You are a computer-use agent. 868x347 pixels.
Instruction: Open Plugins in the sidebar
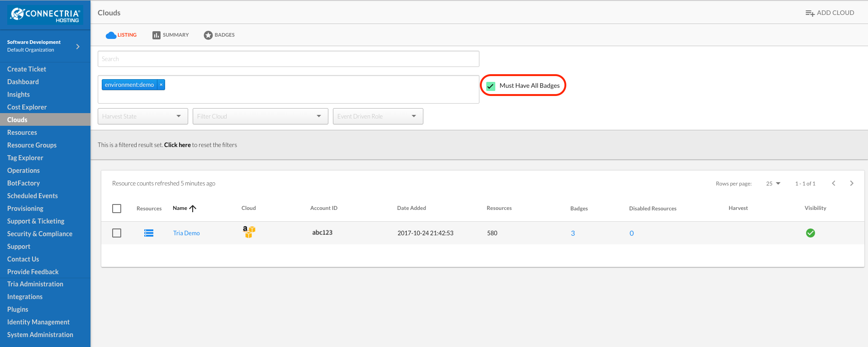click(18, 309)
